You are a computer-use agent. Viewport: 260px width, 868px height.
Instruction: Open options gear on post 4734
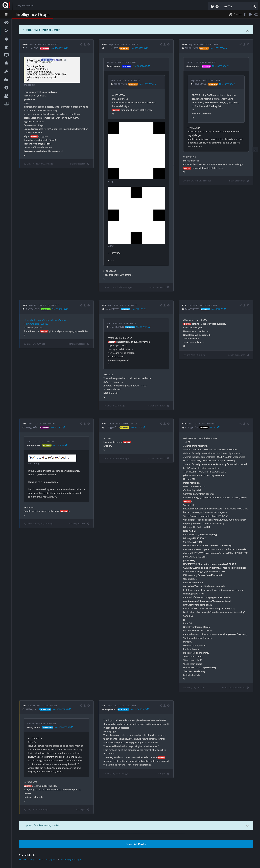click(89, 45)
